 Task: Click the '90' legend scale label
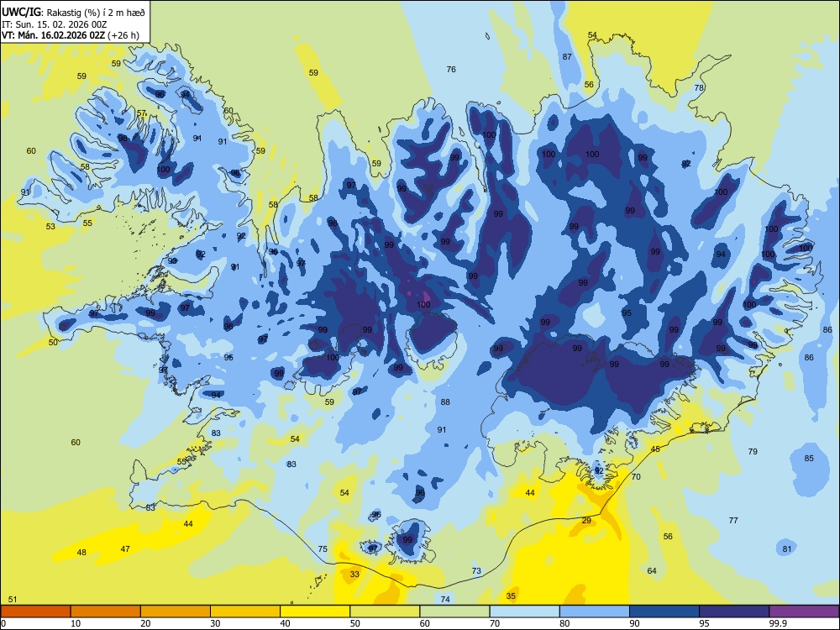point(634,623)
